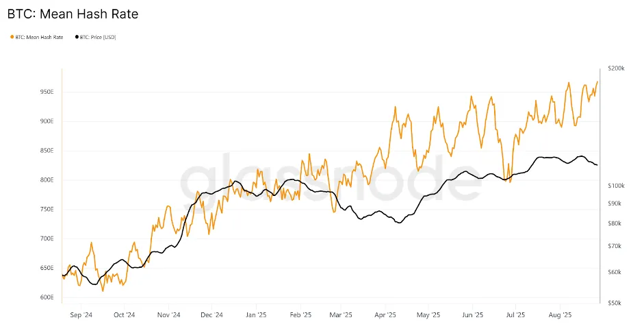
Task: Select the Jan '25 date axis label
Action: 256,316
